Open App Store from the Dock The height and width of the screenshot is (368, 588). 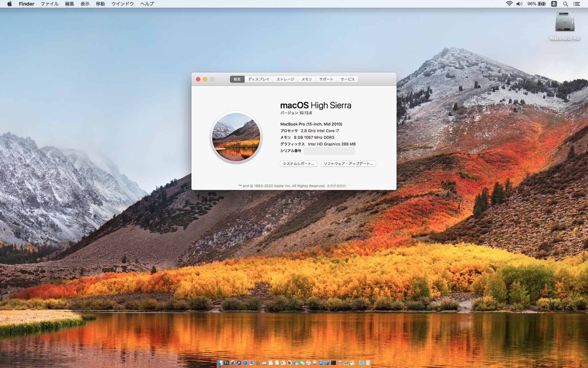point(321,363)
